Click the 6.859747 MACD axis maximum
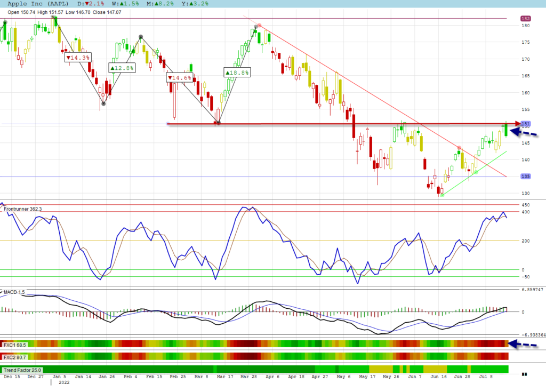 pos(533,290)
